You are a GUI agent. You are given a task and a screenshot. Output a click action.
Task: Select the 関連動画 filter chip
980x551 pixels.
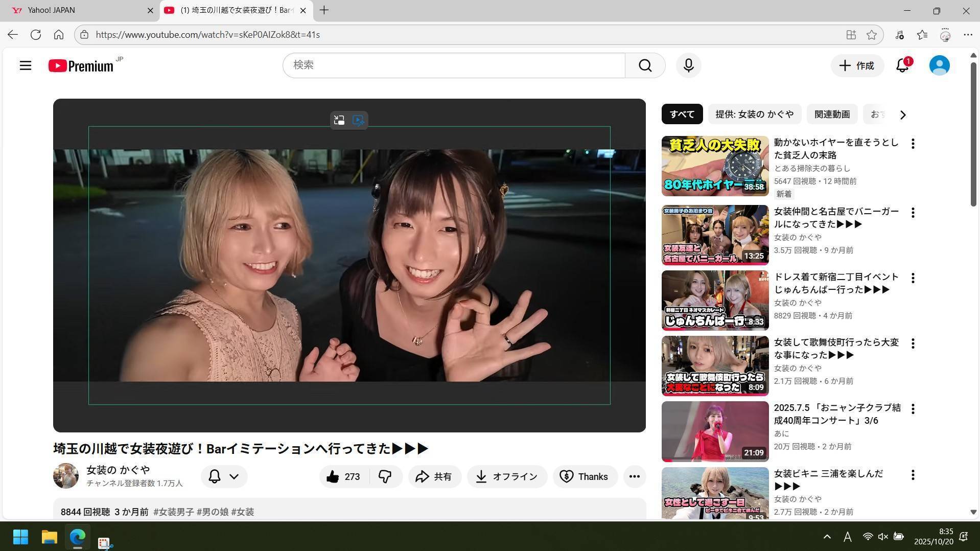(832, 114)
